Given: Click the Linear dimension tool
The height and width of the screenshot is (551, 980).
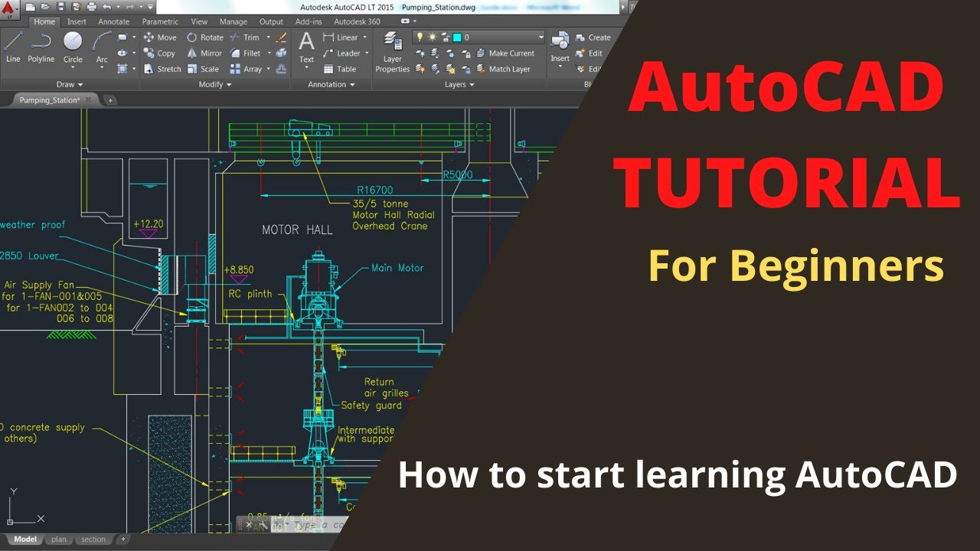Looking at the screenshot, I should (x=340, y=37).
